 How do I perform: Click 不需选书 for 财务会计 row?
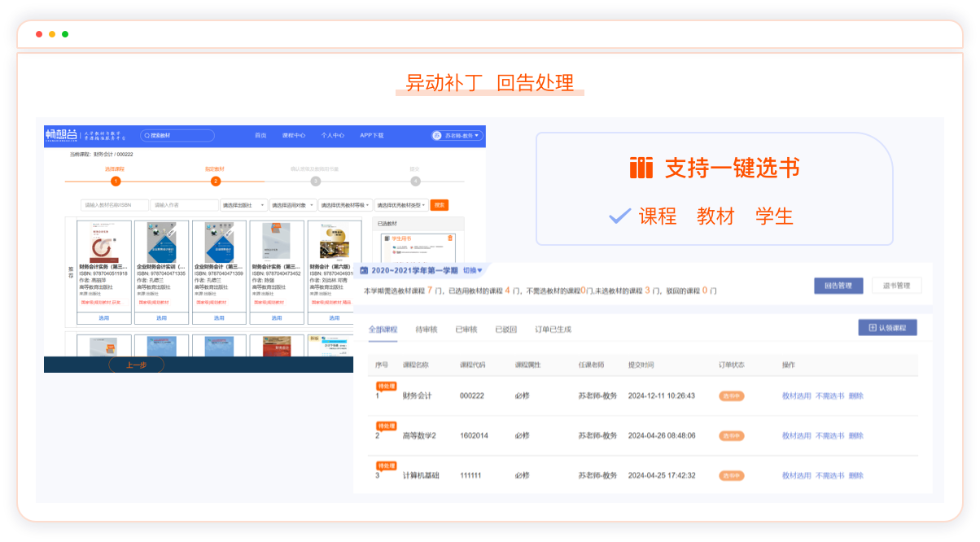830,396
